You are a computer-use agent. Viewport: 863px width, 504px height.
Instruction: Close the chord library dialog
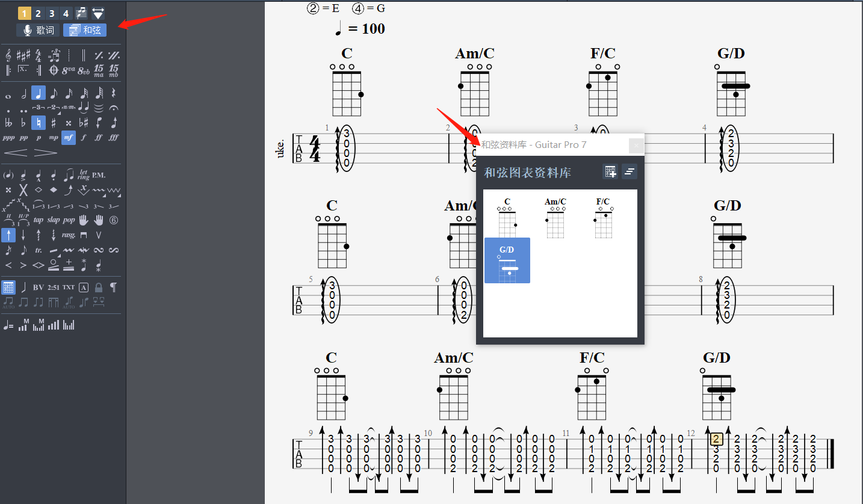(x=636, y=146)
